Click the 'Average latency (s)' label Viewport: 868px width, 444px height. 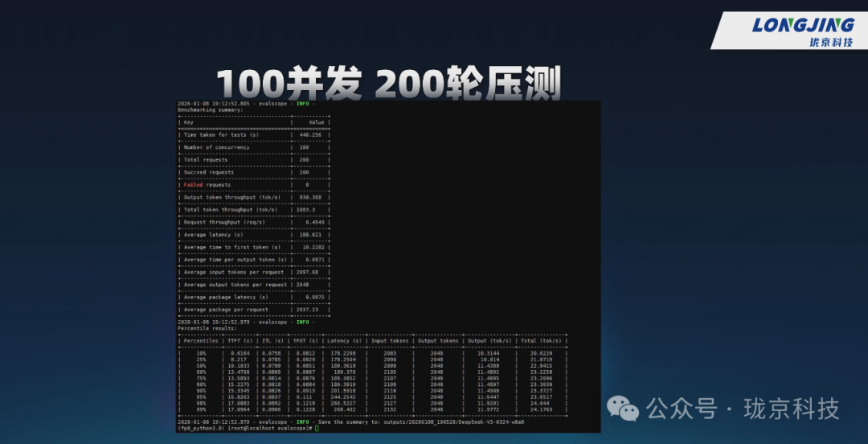[x=213, y=235]
